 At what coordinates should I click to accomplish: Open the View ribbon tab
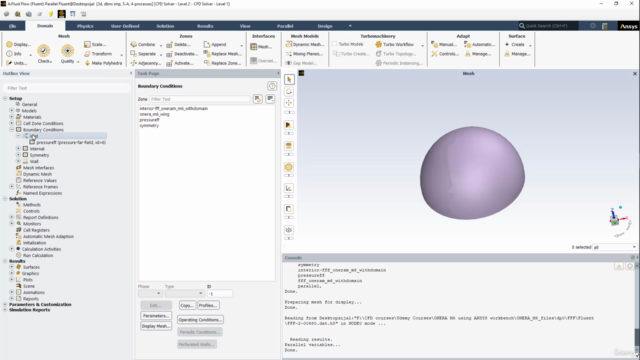(x=245, y=26)
